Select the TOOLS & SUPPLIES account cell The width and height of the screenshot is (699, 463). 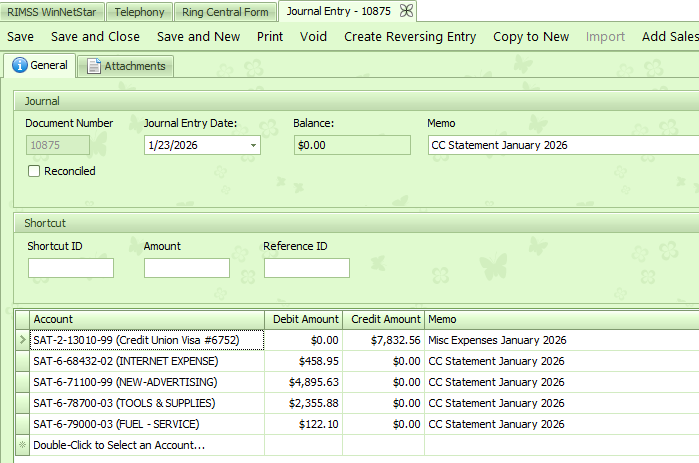tap(147, 403)
